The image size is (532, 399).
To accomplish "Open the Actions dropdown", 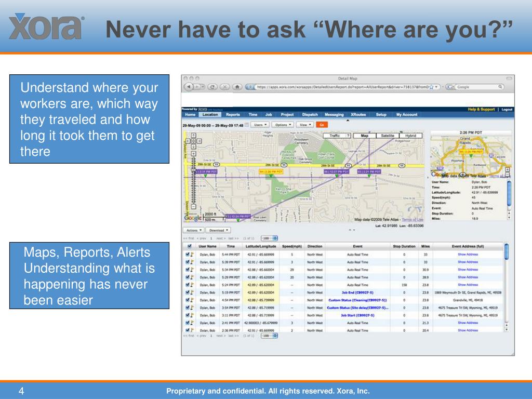I will pos(193,230).
